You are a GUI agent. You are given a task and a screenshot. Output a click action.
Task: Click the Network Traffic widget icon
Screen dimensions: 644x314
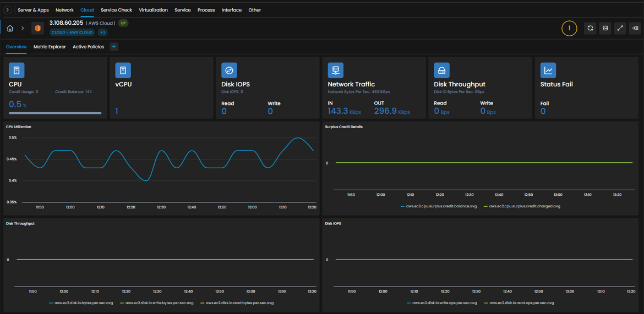point(336,70)
